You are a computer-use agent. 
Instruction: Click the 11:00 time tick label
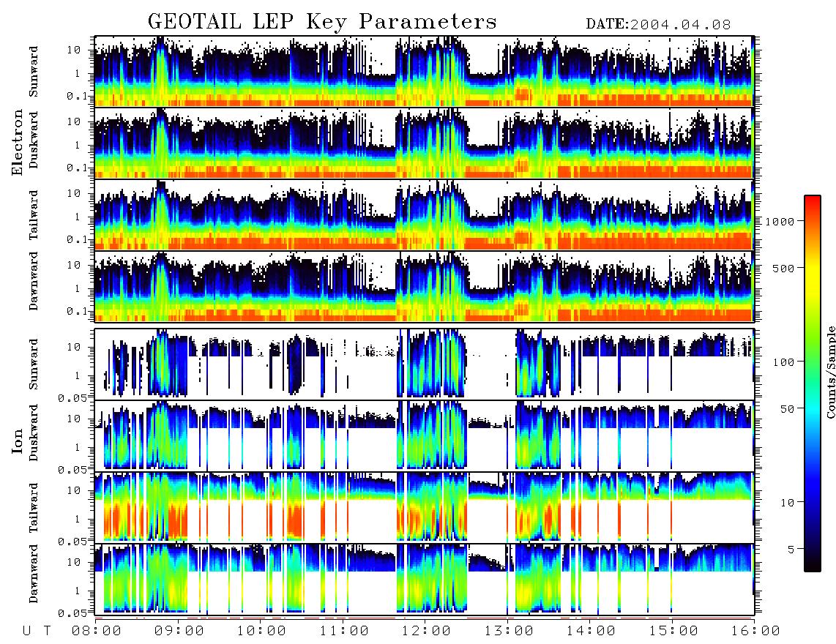(344, 631)
